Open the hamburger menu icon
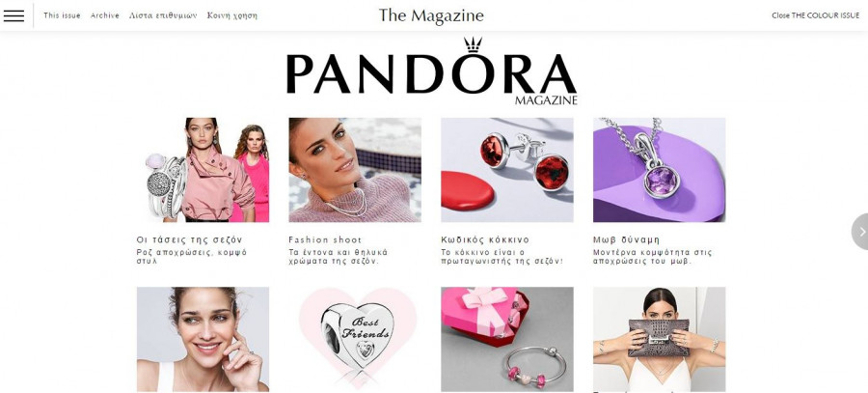This screenshot has height=393, width=868. click(14, 15)
